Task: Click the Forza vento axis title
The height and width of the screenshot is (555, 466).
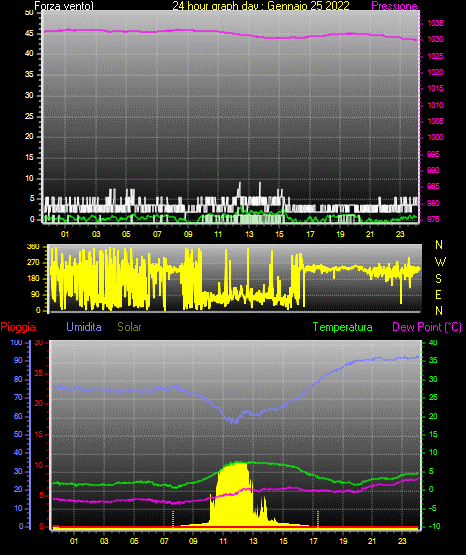Action: 64,6
